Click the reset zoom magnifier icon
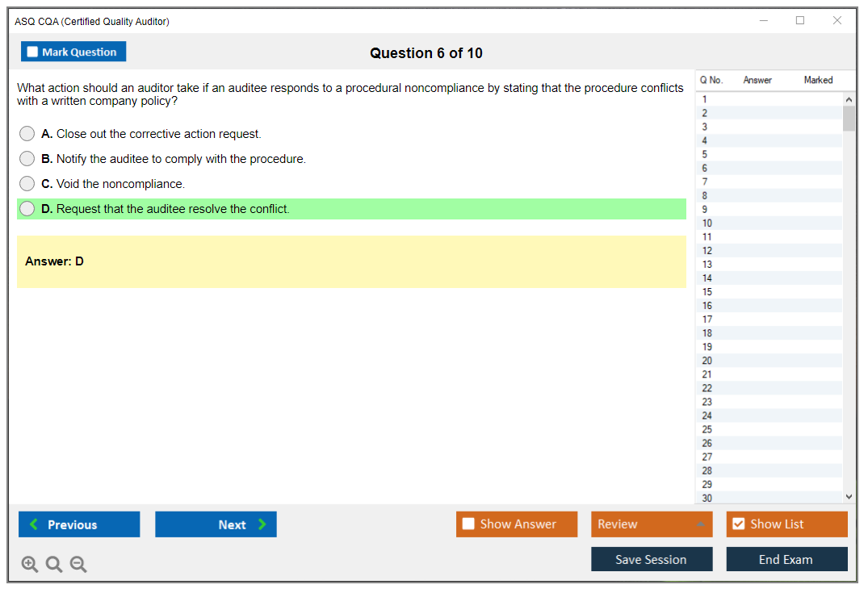This screenshot has height=593, width=868. tap(54, 565)
